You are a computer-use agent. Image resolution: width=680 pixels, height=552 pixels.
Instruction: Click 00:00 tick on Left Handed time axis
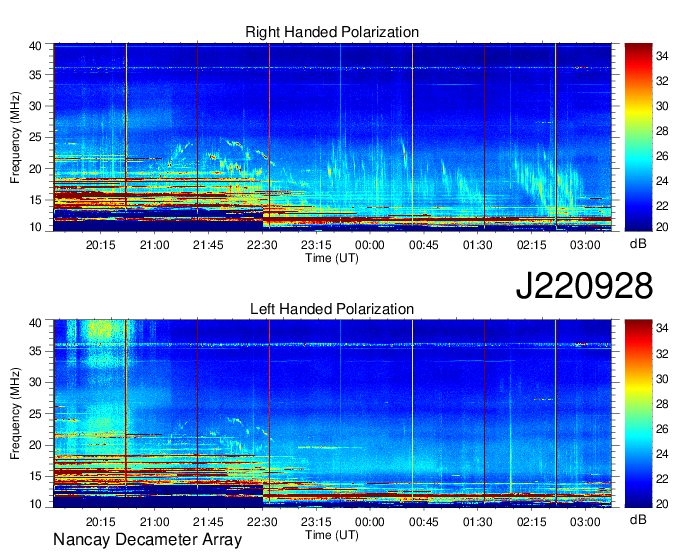369,522
